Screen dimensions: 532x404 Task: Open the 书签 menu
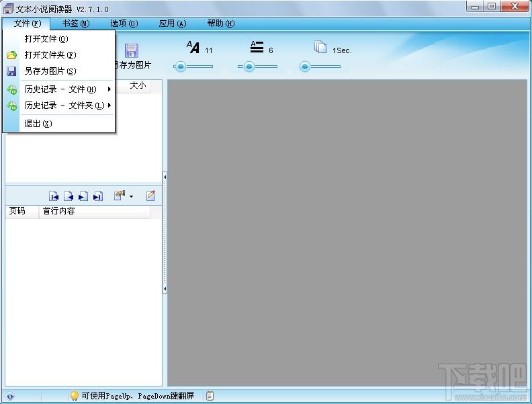click(x=76, y=24)
